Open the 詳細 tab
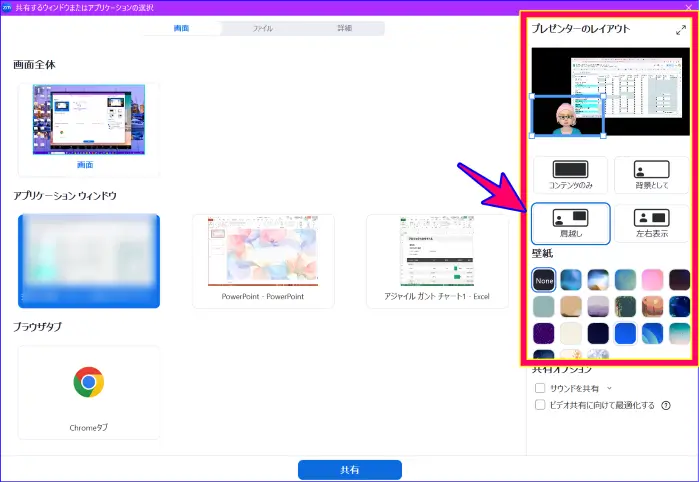 tap(344, 28)
